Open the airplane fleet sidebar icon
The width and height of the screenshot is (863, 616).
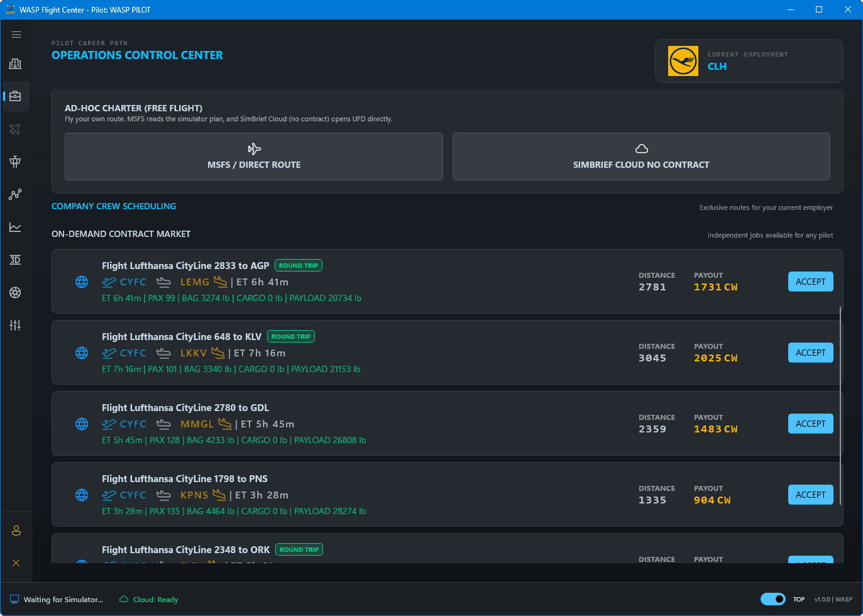pyautogui.click(x=16, y=129)
